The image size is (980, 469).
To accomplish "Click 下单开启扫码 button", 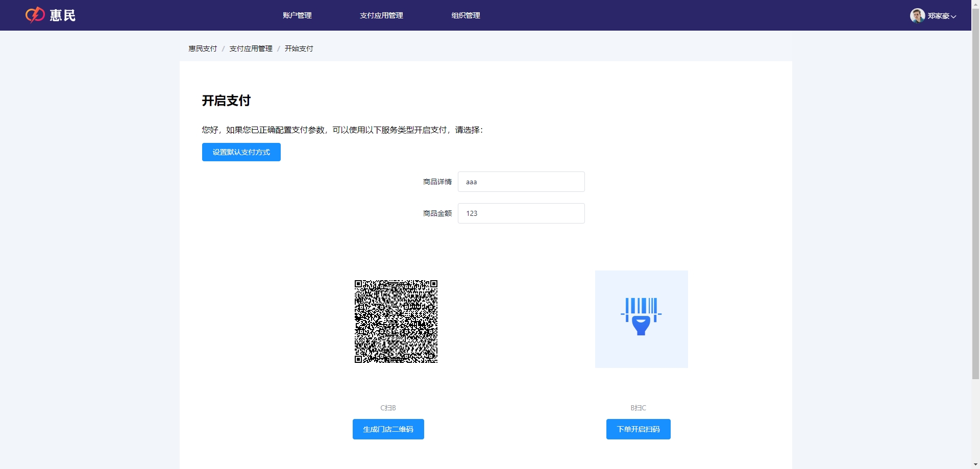I will pyautogui.click(x=639, y=429).
